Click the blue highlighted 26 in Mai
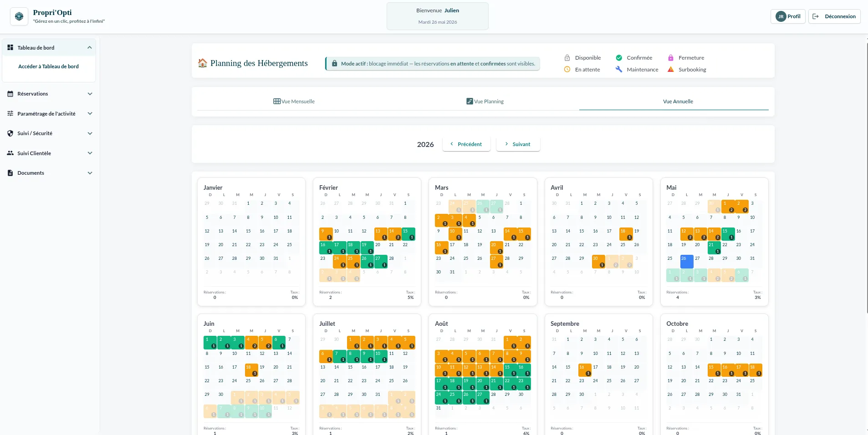 [x=687, y=262]
